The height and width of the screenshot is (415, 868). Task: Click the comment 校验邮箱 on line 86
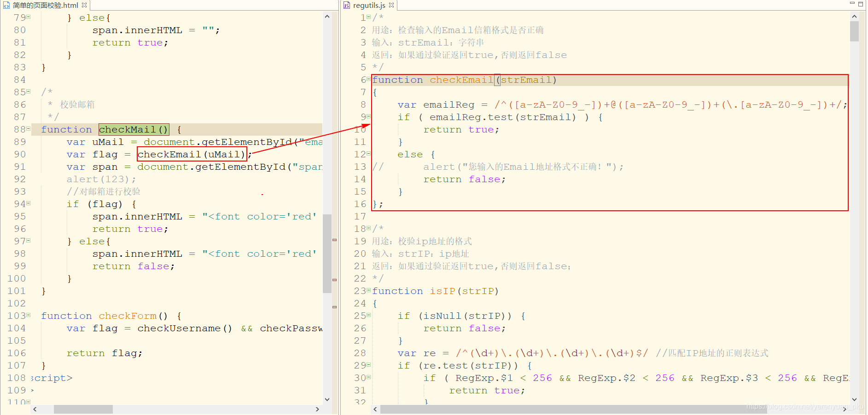pos(77,104)
